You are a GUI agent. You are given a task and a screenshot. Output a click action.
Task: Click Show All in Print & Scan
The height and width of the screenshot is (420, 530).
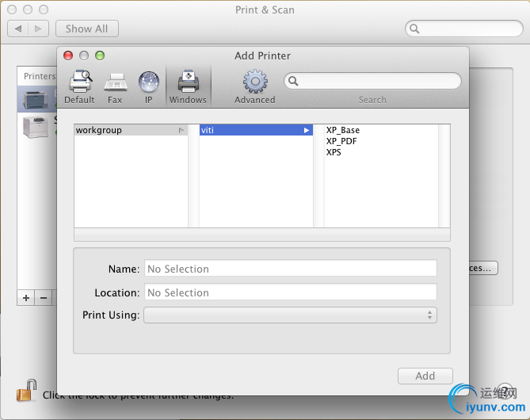[87, 29]
